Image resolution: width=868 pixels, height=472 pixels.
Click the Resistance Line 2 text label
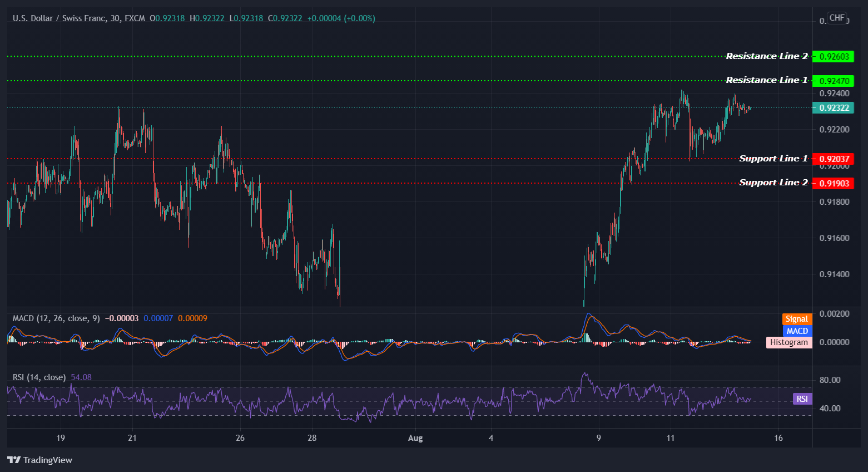click(766, 56)
